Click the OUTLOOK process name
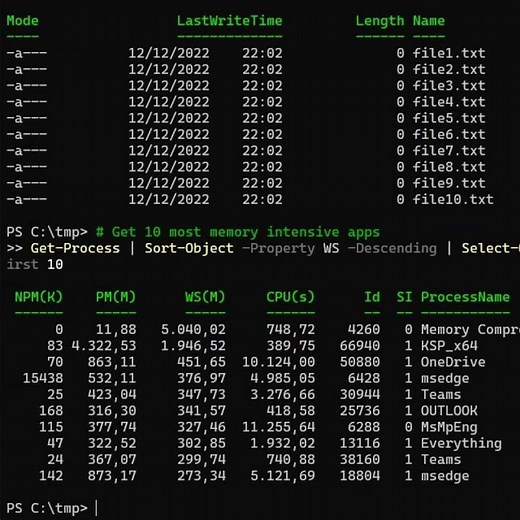The width and height of the screenshot is (520, 520). point(449,411)
